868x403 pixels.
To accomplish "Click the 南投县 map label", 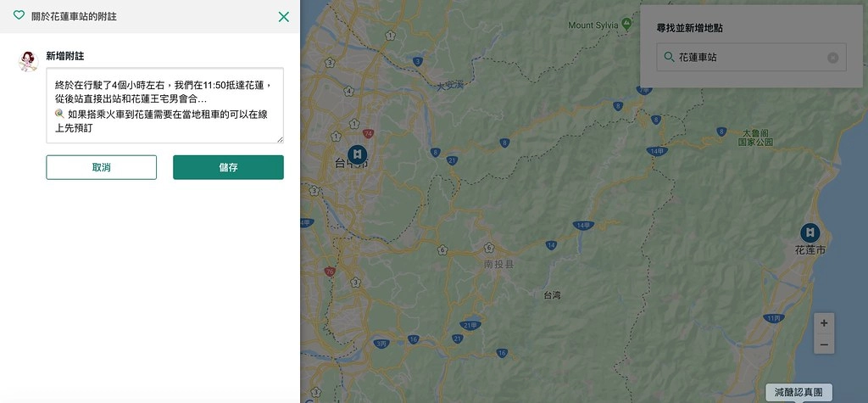I will pos(498,265).
